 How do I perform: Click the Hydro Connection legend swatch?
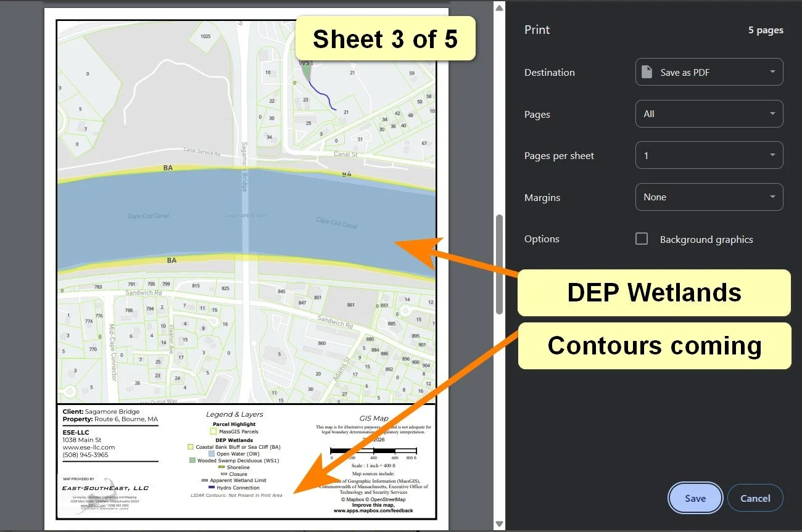tap(212, 488)
